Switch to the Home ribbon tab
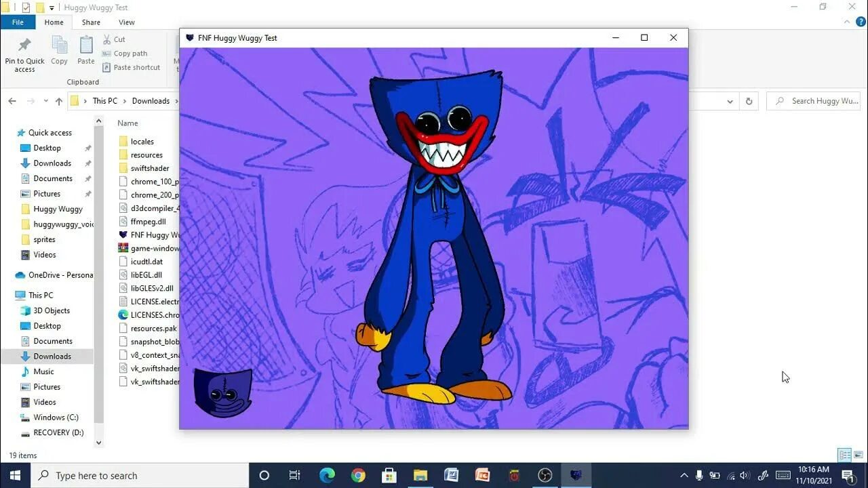The height and width of the screenshot is (488, 868). [x=54, y=22]
